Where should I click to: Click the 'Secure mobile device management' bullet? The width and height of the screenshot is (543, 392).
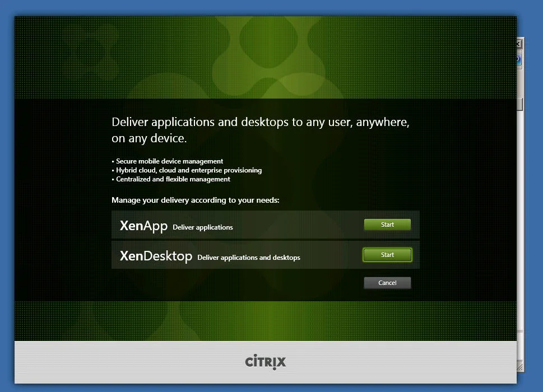point(167,161)
